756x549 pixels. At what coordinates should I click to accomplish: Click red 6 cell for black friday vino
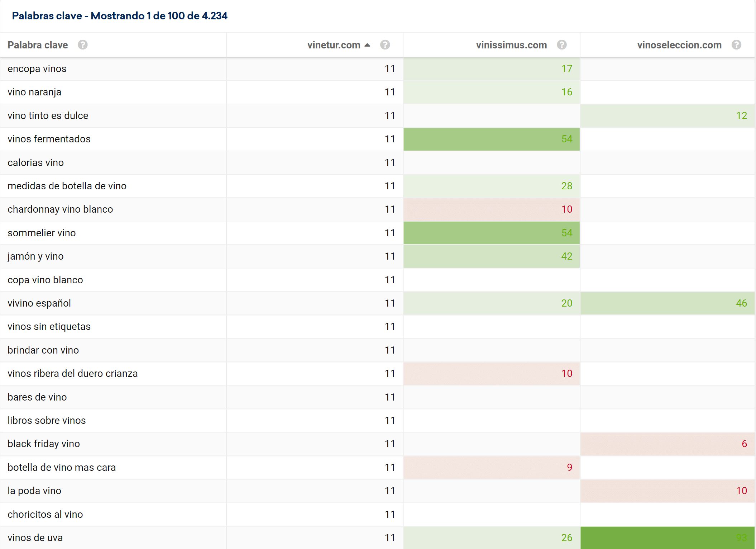744,444
